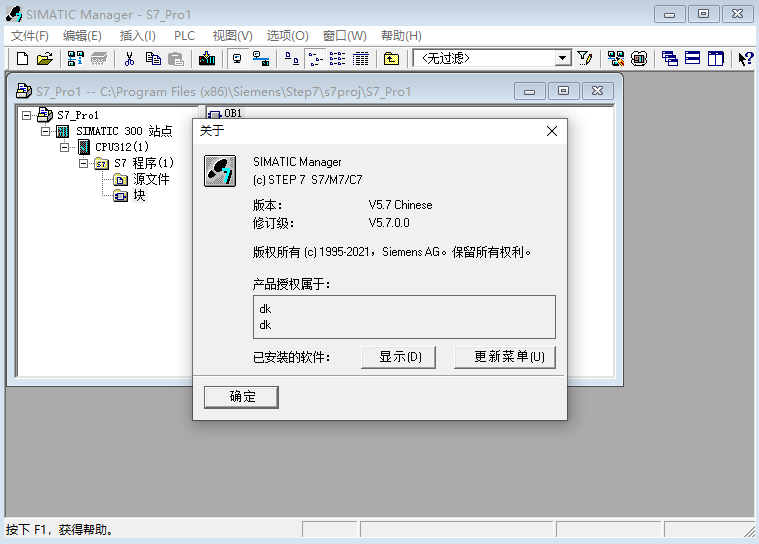
Task: Tile windows horizontally icon
Action: (693, 59)
